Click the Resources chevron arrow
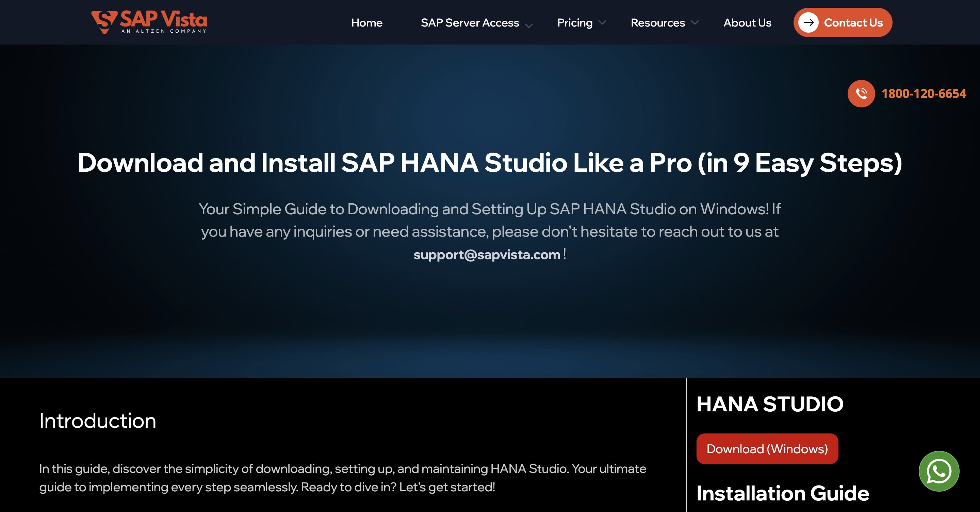Image resolution: width=980 pixels, height=512 pixels. (x=696, y=23)
